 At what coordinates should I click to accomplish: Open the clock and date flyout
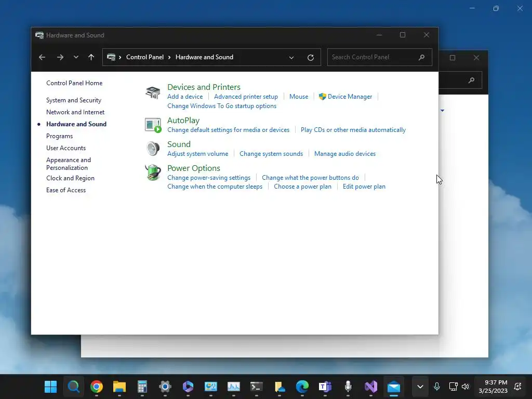(x=493, y=387)
